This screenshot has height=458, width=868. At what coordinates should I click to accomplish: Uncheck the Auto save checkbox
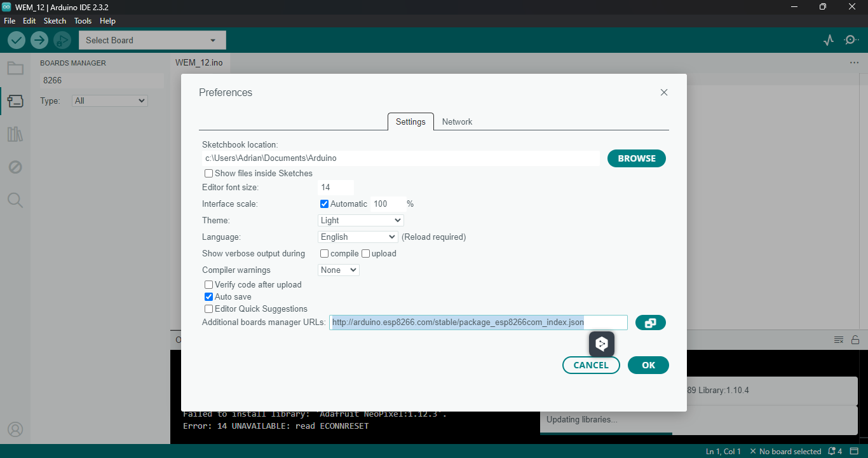pos(208,296)
